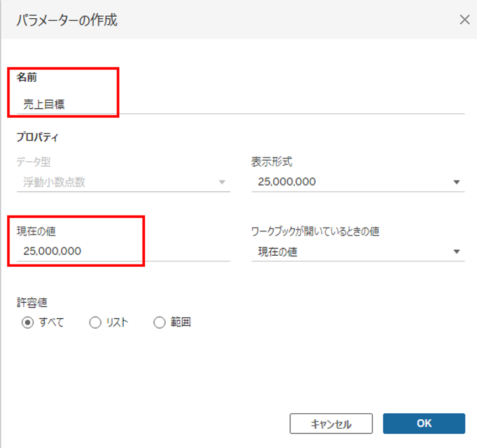The height and width of the screenshot is (448, 477).
Task: Click the データ型 label
Action: 34,162
